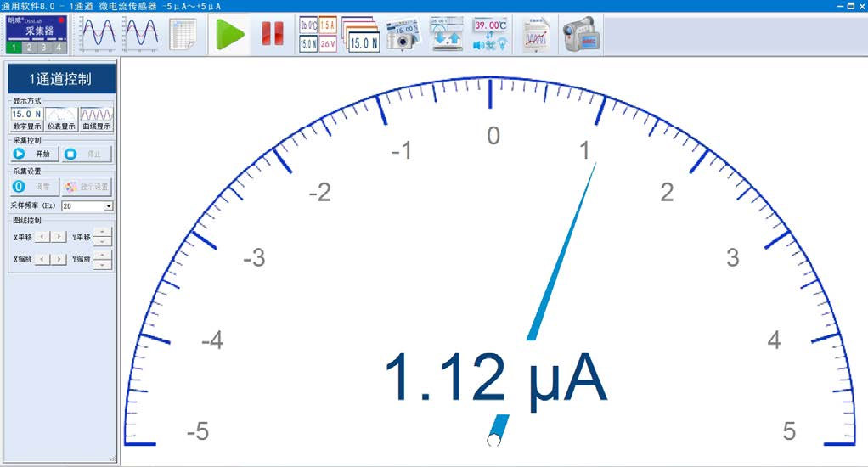Image resolution: width=868 pixels, height=467 pixels.
Task: Click X平移 left arrow to shift graph
Action: (42, 237)
